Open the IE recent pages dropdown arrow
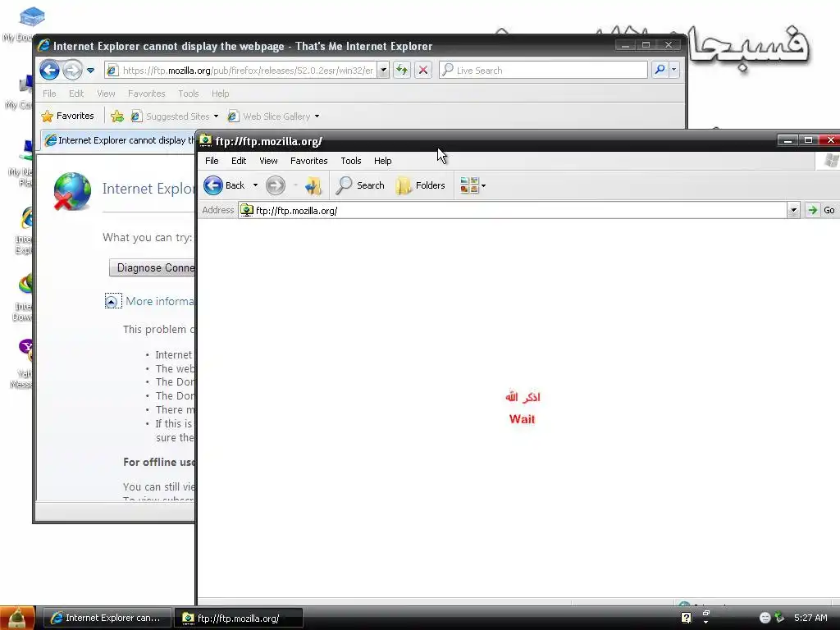Screen dimensions: 840x630 [x=90, y=71]
